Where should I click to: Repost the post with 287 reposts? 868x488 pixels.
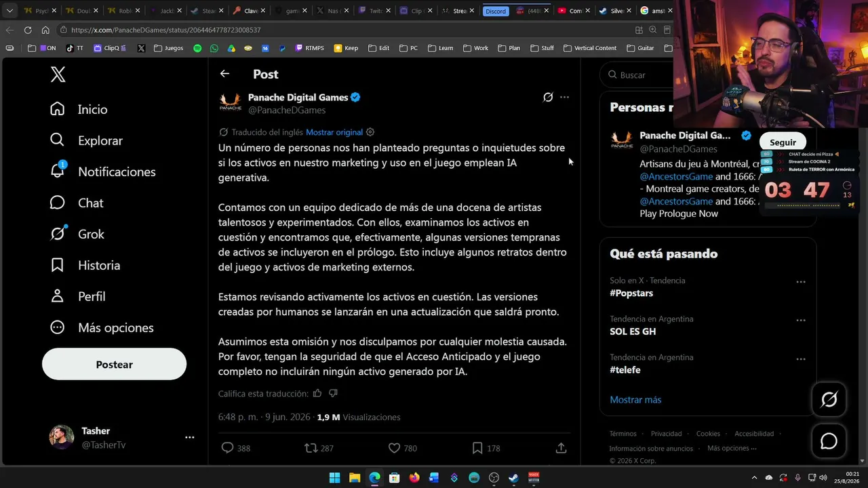319,448
